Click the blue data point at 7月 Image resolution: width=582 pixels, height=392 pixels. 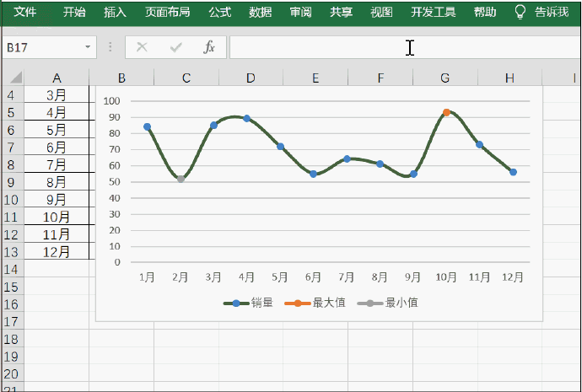pos(347,159)
